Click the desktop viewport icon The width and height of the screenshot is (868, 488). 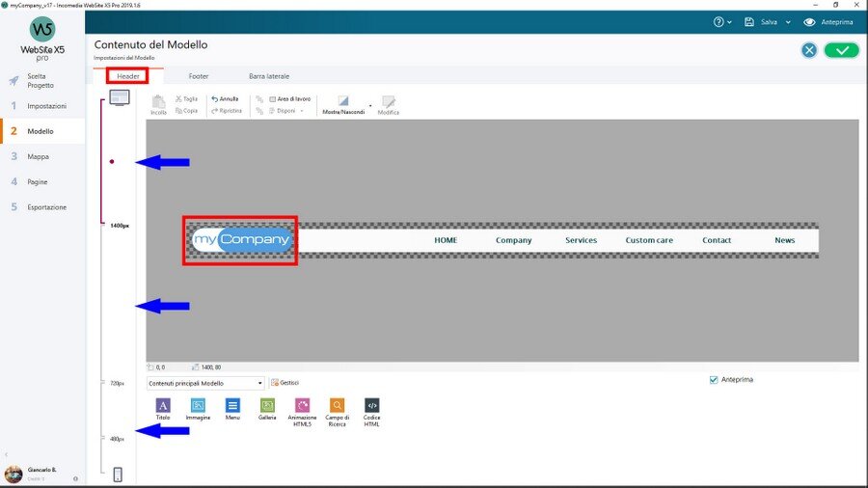click(x=119, y=97)
